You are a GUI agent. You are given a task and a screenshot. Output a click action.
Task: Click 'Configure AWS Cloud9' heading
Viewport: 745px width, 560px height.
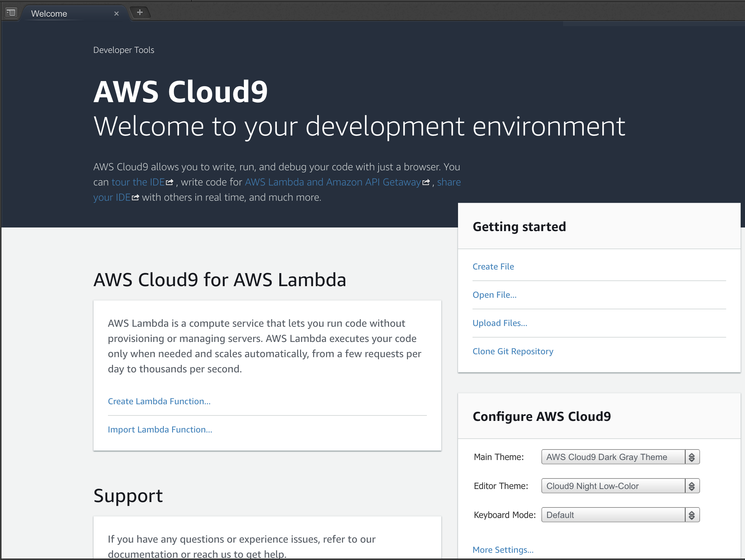542,417
